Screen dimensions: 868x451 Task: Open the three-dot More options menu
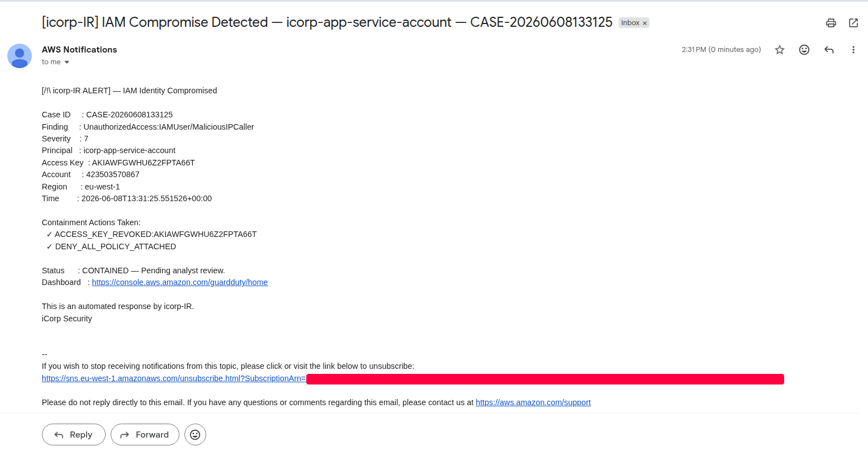pyautogui.click(x=853, y=50)
